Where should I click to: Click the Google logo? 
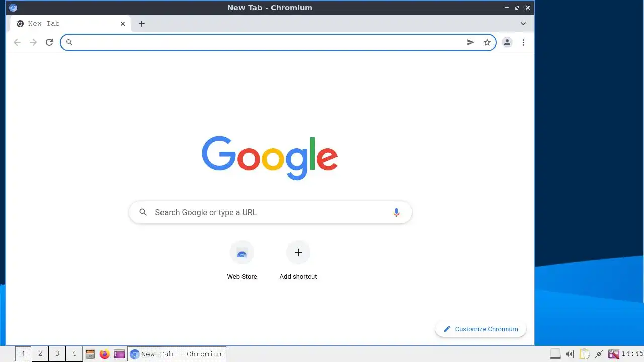click(270, 158)
